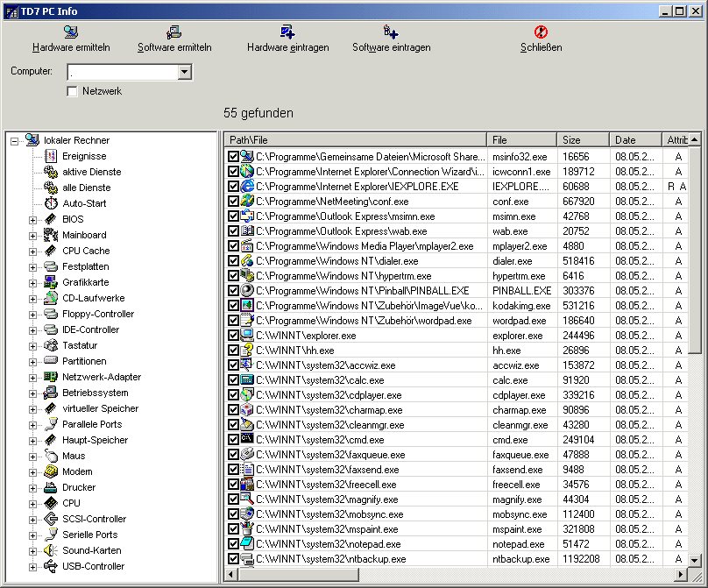Screen dimensions: 708x588
Task: Click the red Schließen icon
Action: point(541,32)
